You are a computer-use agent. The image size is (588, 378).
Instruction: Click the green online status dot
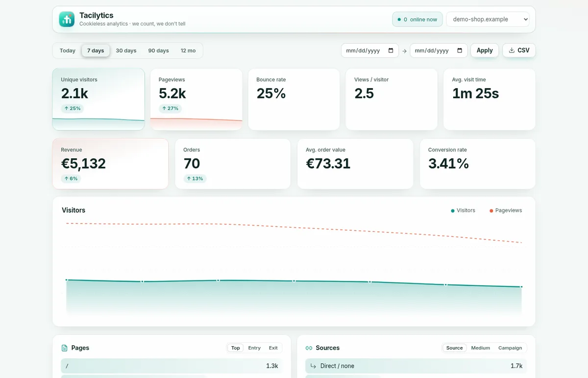[x=399, y=20]
